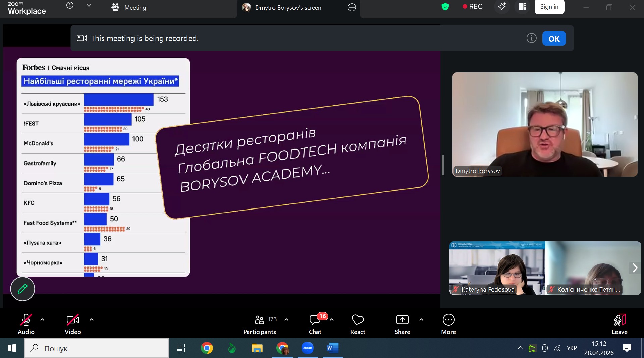644x358 pixels.
Task: Open the annotate pencil tool
Action: 22,289
